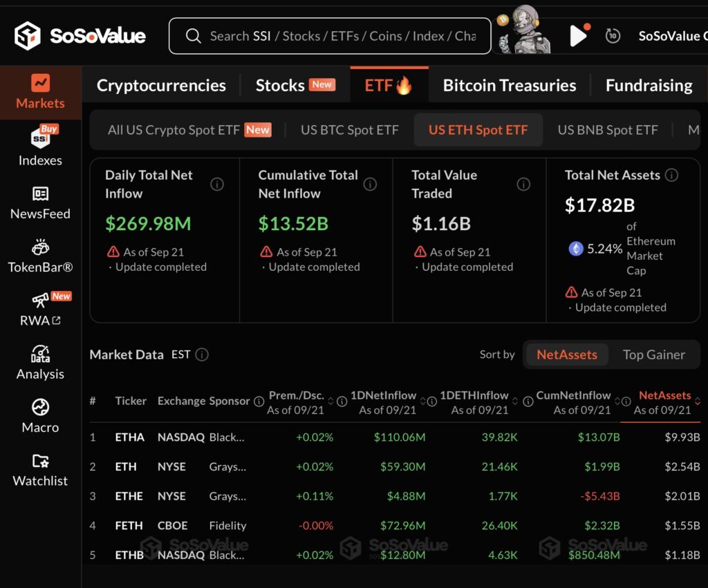Viewport: 708px width, 588px height.
Task: Click 26.40K 1DETHInflow value
Action: pyautogui.click(x=499, y=526)
